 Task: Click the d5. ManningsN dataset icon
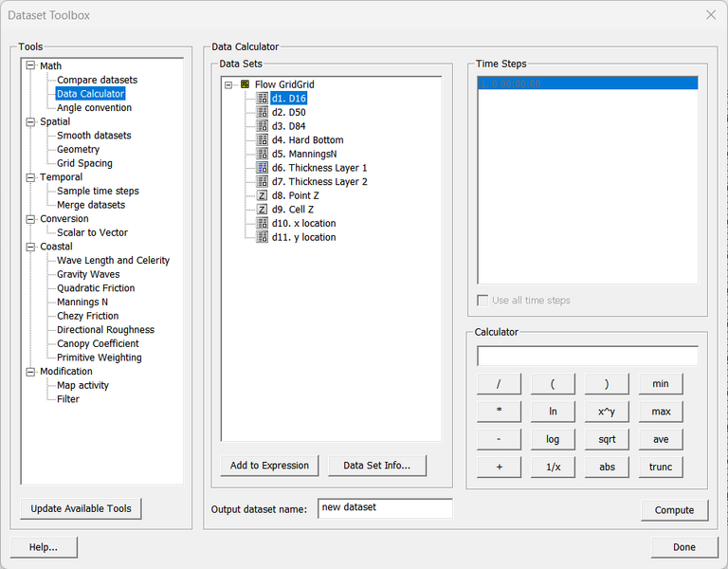263,154
